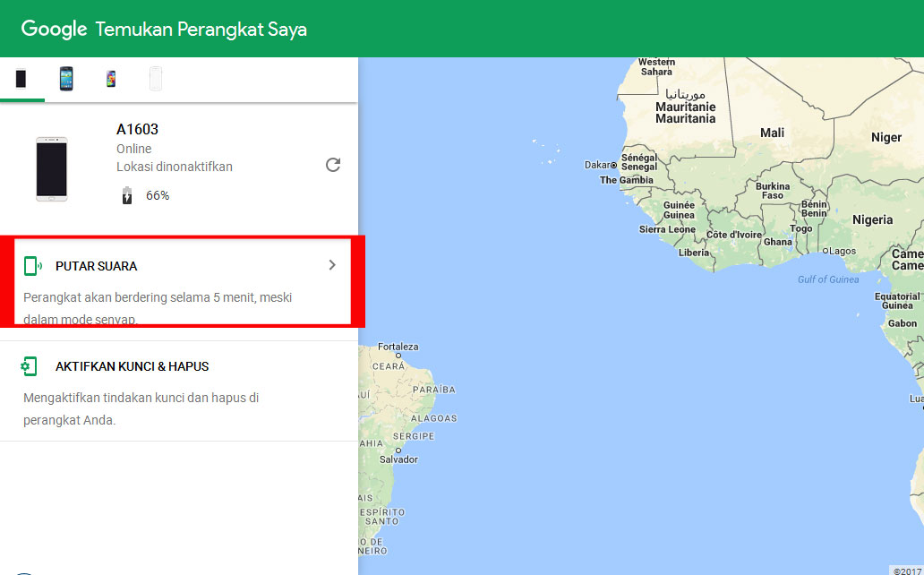Click Côte d'Ivoire label on the map
This screenshot has width=924, height=575.
coord(733,235)
